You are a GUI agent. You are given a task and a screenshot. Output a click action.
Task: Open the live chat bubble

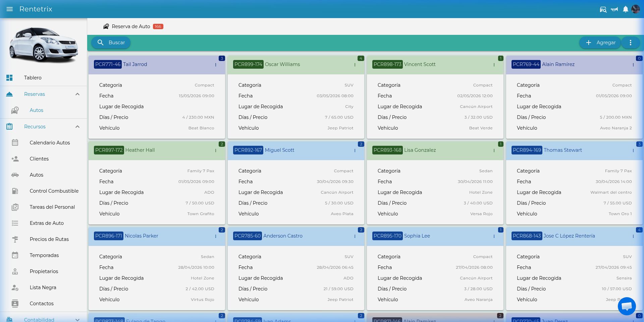coord(627,306)
